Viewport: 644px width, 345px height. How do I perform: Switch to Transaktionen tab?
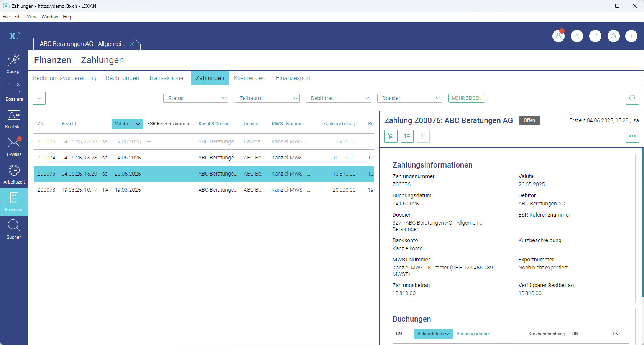[168, 78]
